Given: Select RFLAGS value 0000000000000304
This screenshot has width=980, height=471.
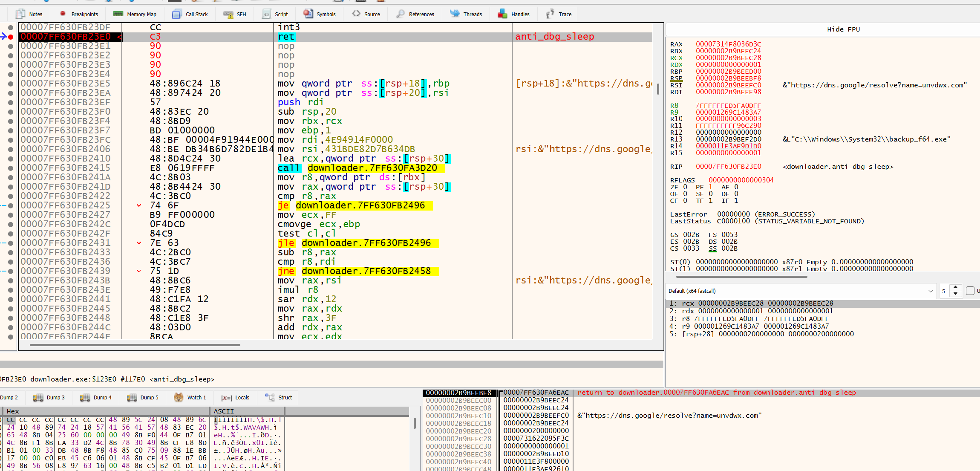Looking at the screenshot, I should [x=741, y=180].
